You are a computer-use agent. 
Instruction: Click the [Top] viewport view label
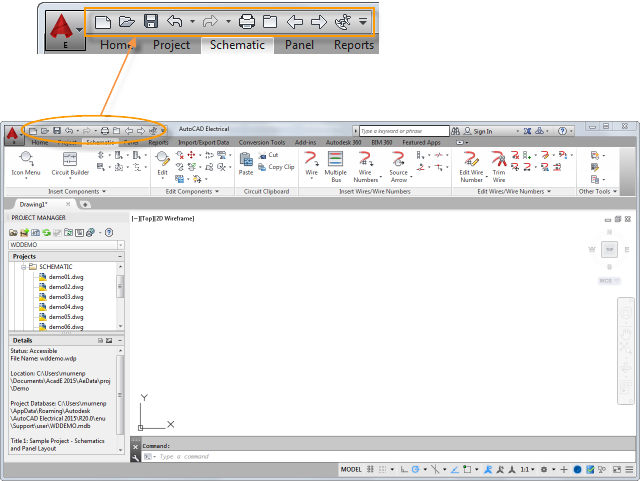click(146, 218)
